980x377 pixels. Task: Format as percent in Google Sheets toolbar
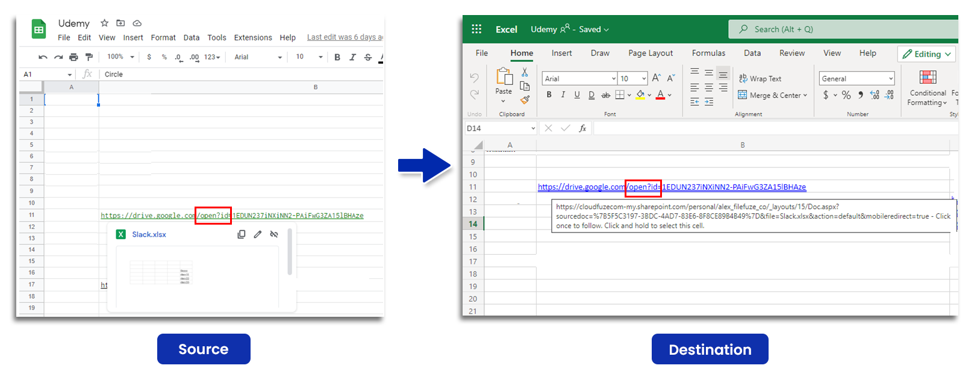[x=164, y=57]
